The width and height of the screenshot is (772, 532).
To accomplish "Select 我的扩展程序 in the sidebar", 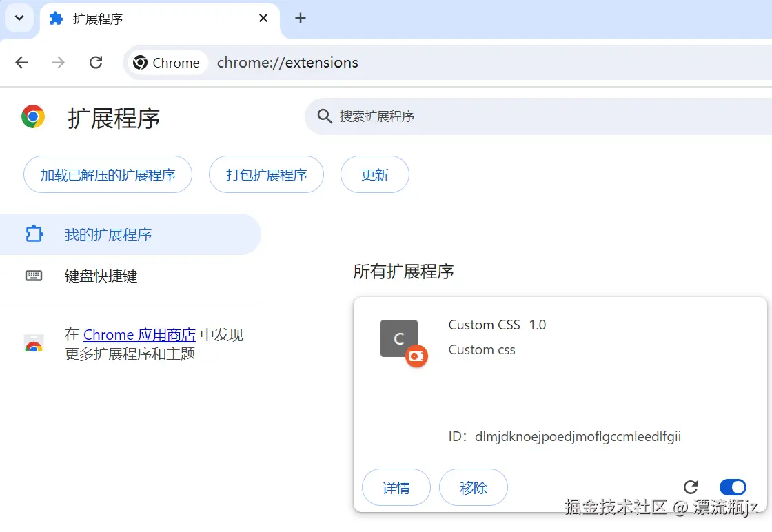I will 130,234.
